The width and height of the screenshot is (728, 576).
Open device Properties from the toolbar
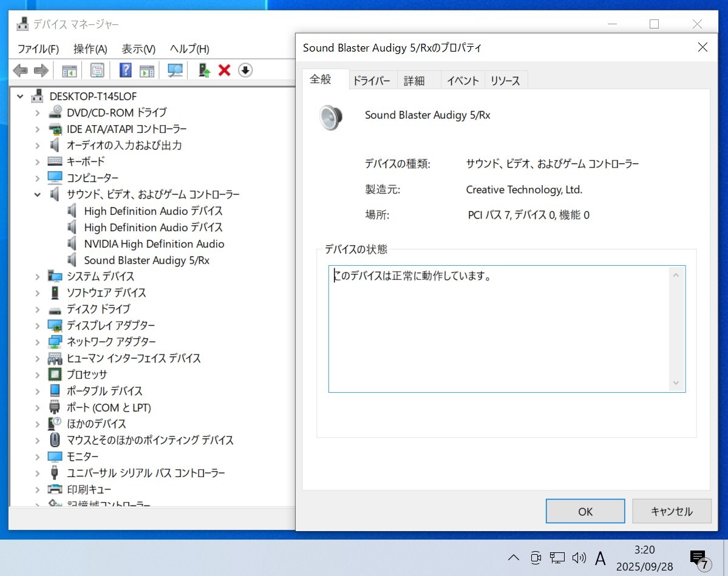pos(97,70)
